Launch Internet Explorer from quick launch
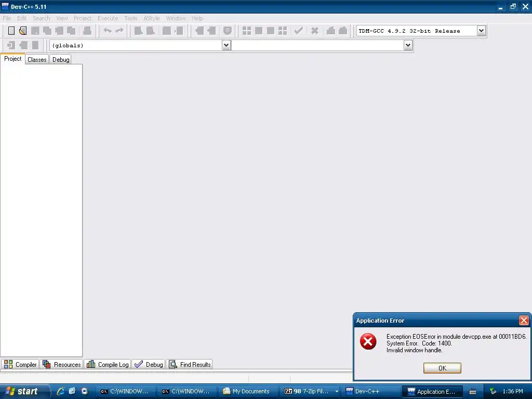Image resolution: width=532 pixels, height=399 pixels. click(x=61, y=391)
